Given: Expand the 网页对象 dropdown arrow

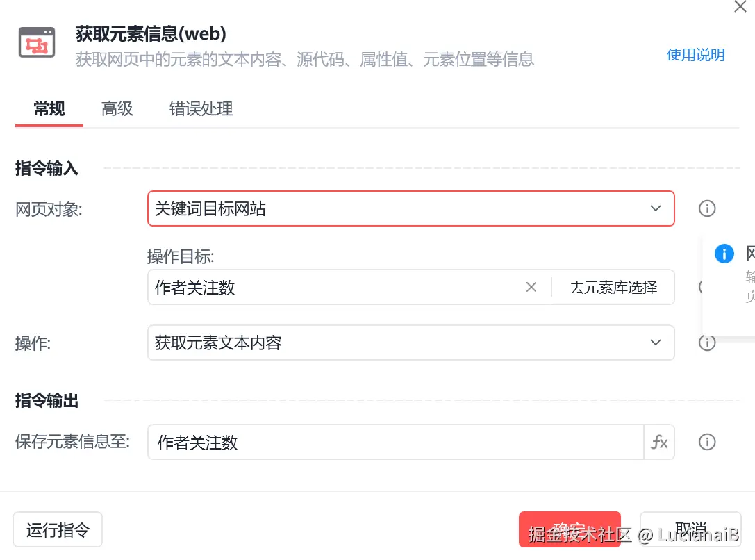Looking at the screenshot, I should tap(656, 208).
